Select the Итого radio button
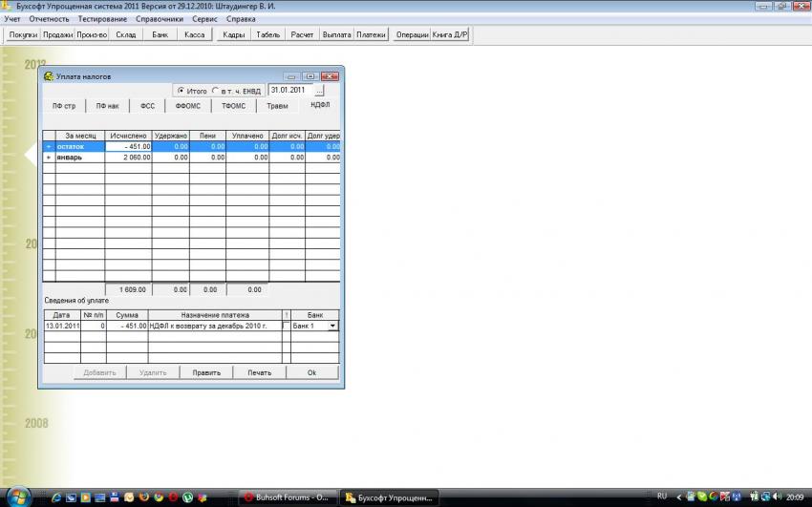 click(x=181, y=91)
